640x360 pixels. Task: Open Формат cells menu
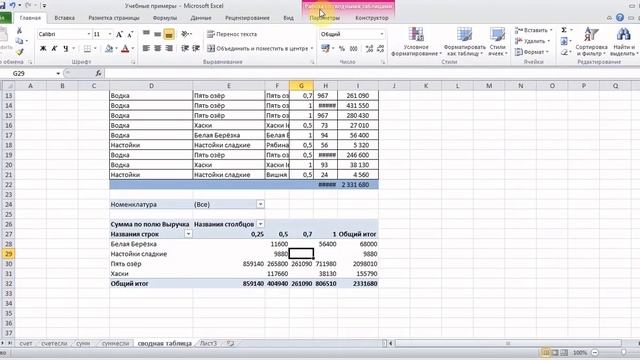[x=531, y=52]
